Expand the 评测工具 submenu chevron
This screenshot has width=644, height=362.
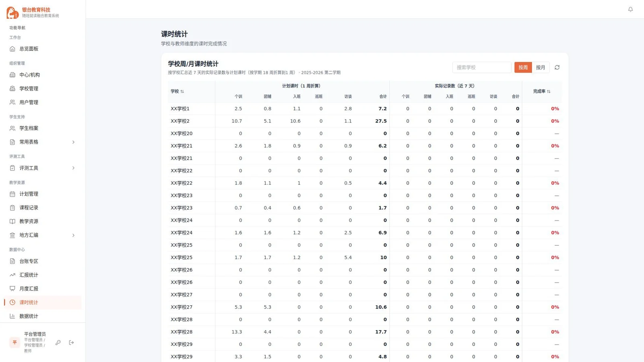[73, 168]
